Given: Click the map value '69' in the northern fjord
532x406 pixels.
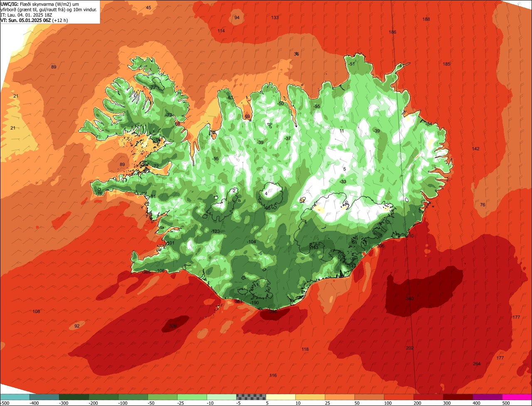Looking at the screenshot, I should [x=247, y=117].
